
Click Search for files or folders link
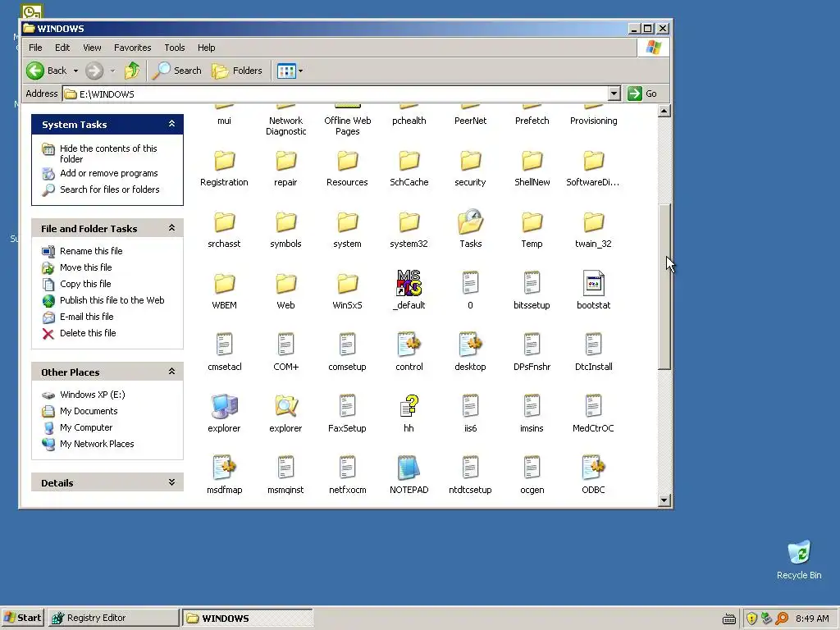(x=109, y=189)
